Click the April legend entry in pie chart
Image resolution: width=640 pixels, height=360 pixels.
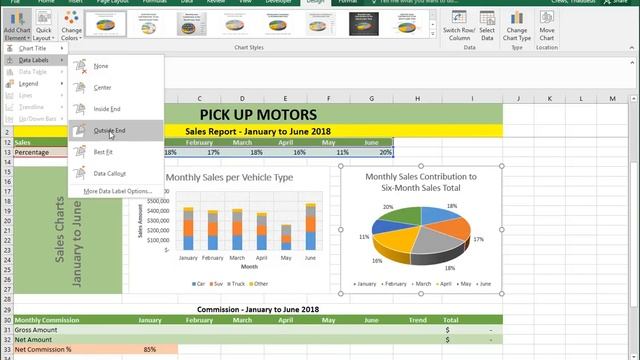click(x=443, y=284)
